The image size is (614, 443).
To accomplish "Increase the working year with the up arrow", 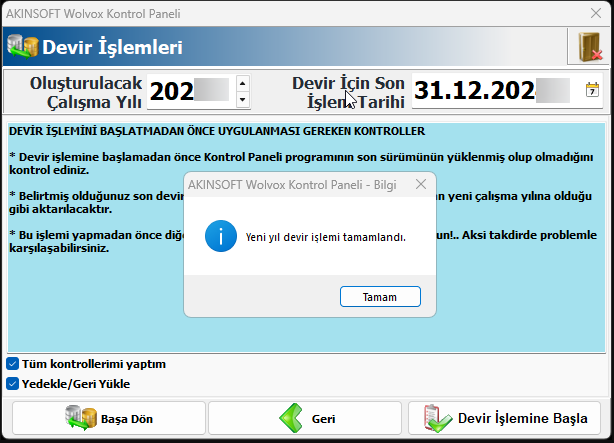I will click(242, 84).
